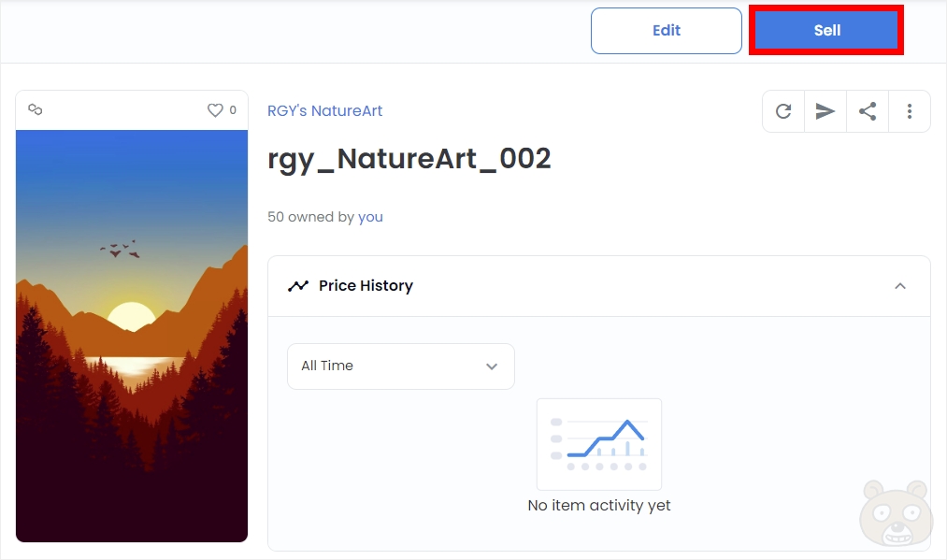Open the share options icon

click(x=868, y=111)
